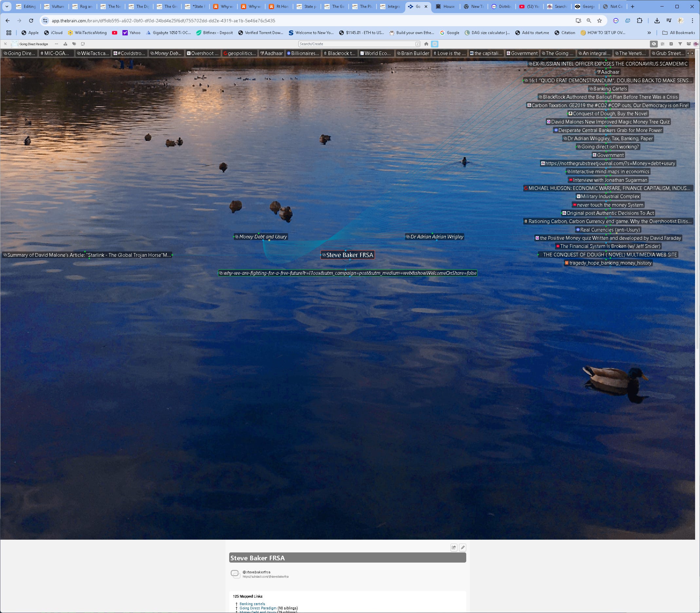This screenshot has height=613, width=700.
Task: Toggle the eye visibility button in the top-right toolbar
Action: pyautogui.click(x=654, y=44)
